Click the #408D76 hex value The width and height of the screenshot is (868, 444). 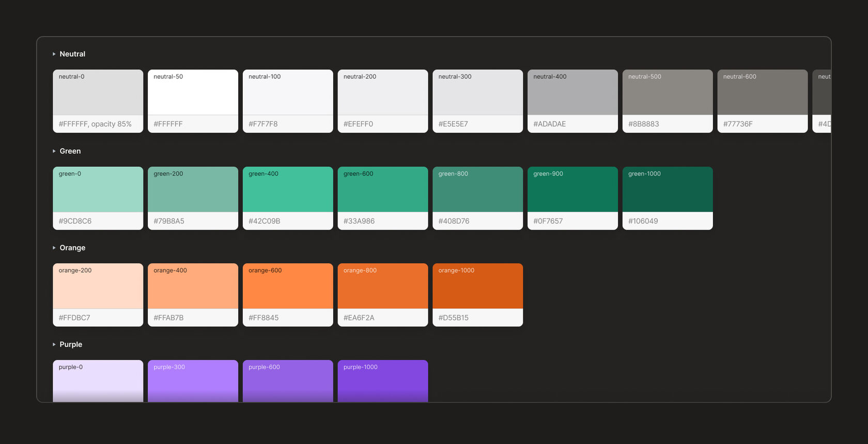(x=454, y=221)
